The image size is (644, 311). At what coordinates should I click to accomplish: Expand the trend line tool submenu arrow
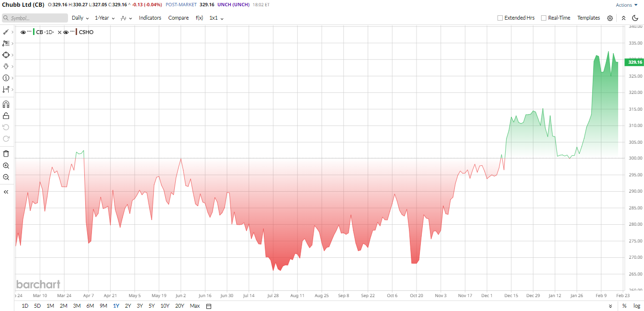(x=12, y=32)
